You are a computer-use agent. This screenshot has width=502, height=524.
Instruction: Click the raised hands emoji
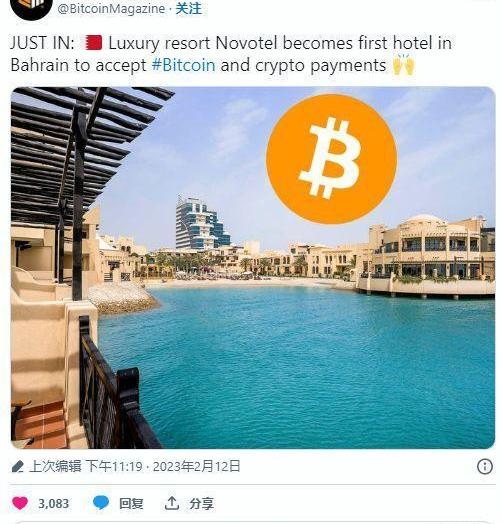tap(404, 64)
